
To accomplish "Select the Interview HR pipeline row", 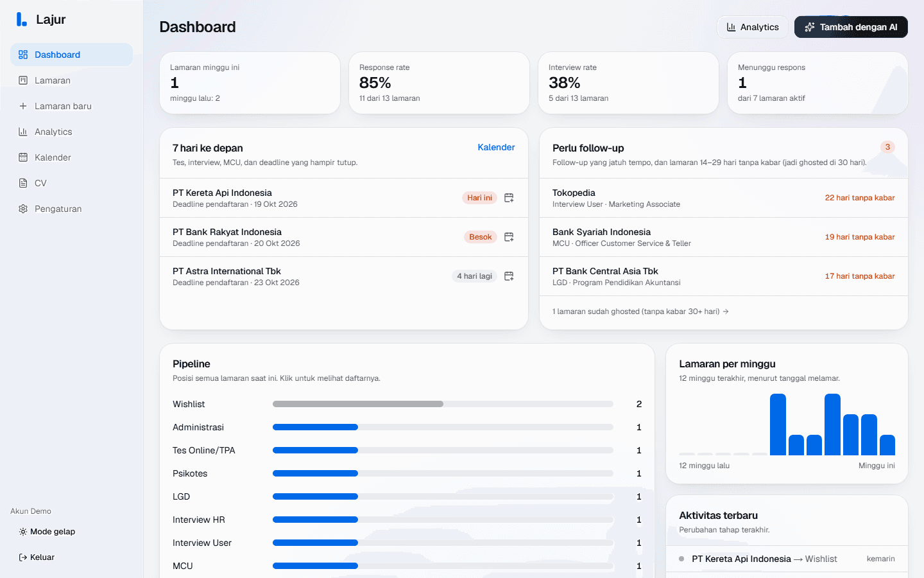I will click(407, 520).
